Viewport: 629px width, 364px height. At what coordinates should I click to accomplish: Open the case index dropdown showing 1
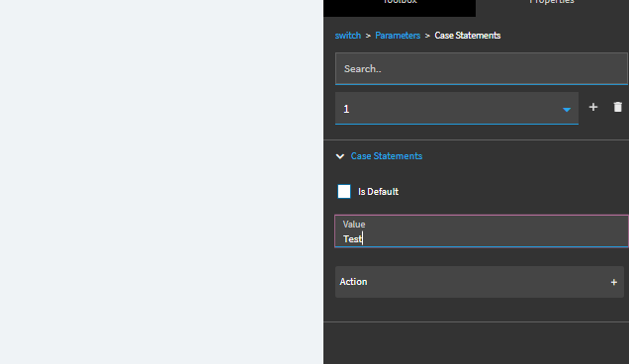pos(457,109)
